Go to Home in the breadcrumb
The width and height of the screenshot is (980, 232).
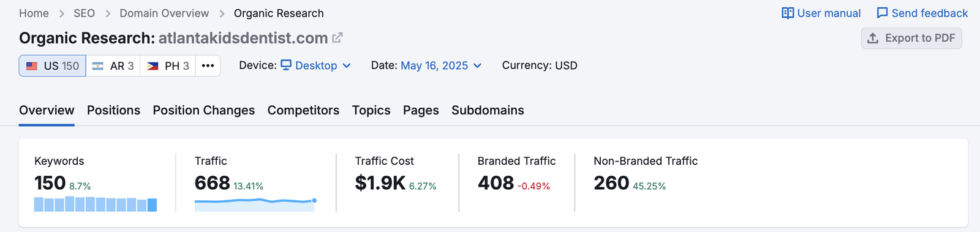34,13
